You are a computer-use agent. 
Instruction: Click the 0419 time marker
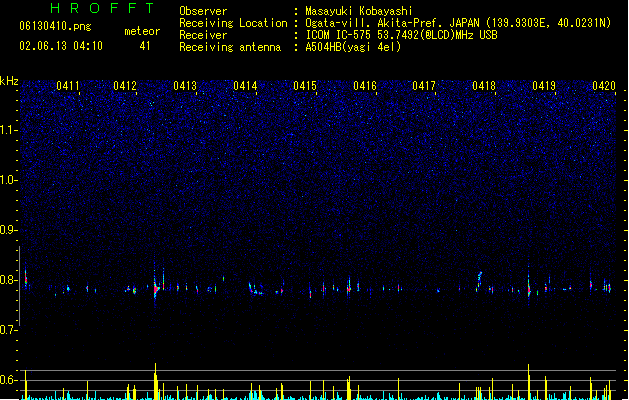pos(544,86)
